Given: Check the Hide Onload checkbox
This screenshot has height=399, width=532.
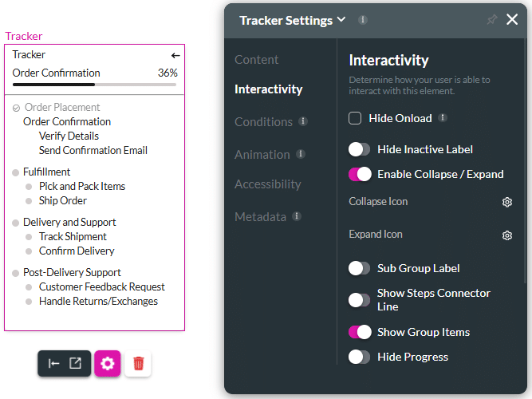Looking at the screenshot, I should 356,118.
